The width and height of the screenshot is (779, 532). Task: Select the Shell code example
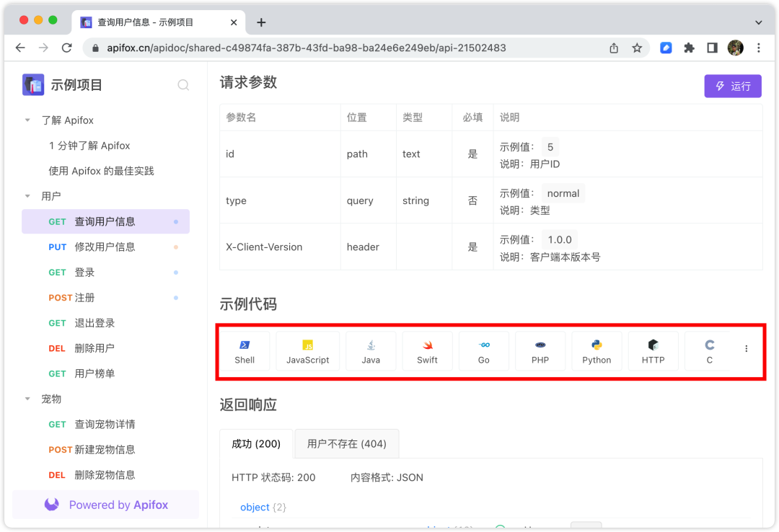(244, 351)
